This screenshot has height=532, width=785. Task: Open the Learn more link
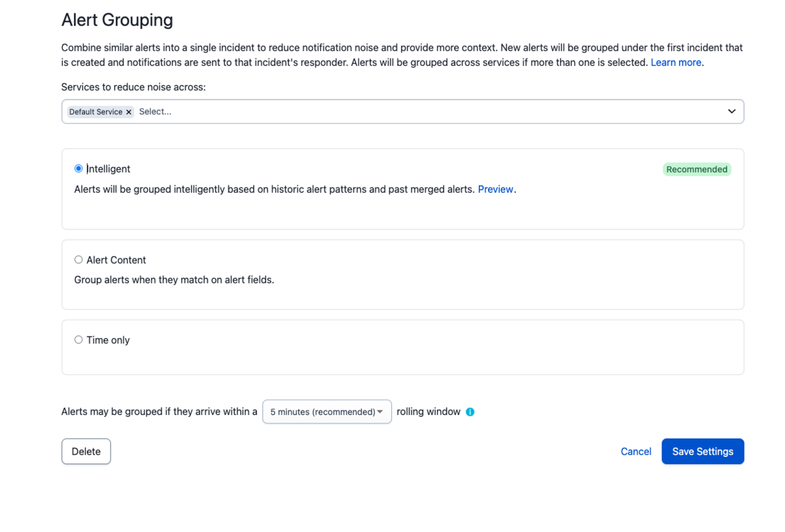coord(676,63)
